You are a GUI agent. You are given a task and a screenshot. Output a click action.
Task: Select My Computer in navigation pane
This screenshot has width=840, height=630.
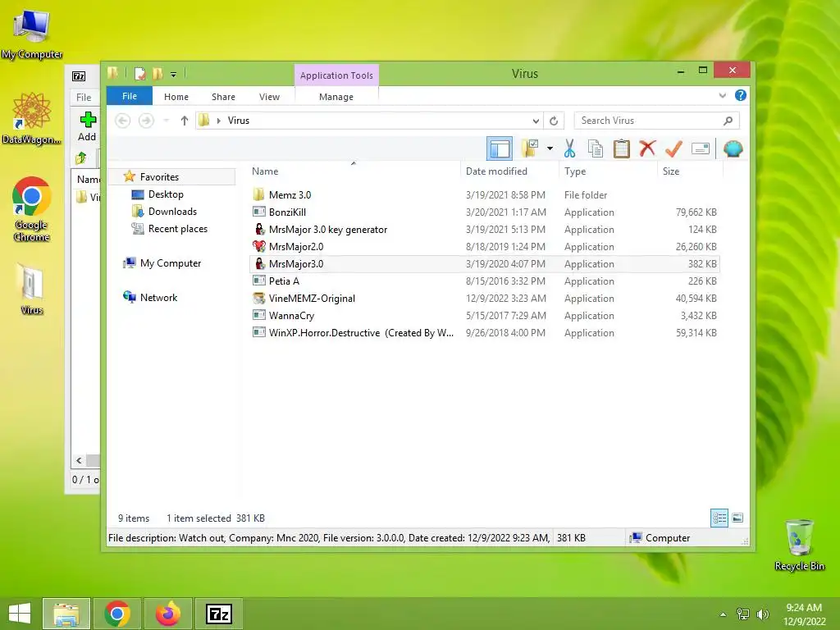171,263
